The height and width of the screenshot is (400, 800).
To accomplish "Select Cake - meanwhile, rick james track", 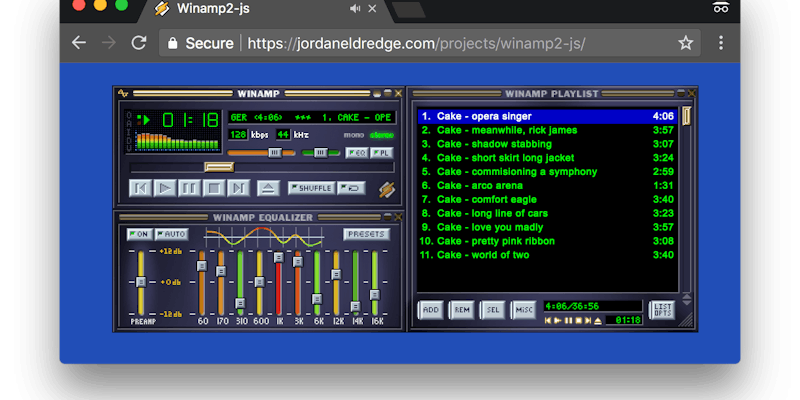I will point(548,130).
